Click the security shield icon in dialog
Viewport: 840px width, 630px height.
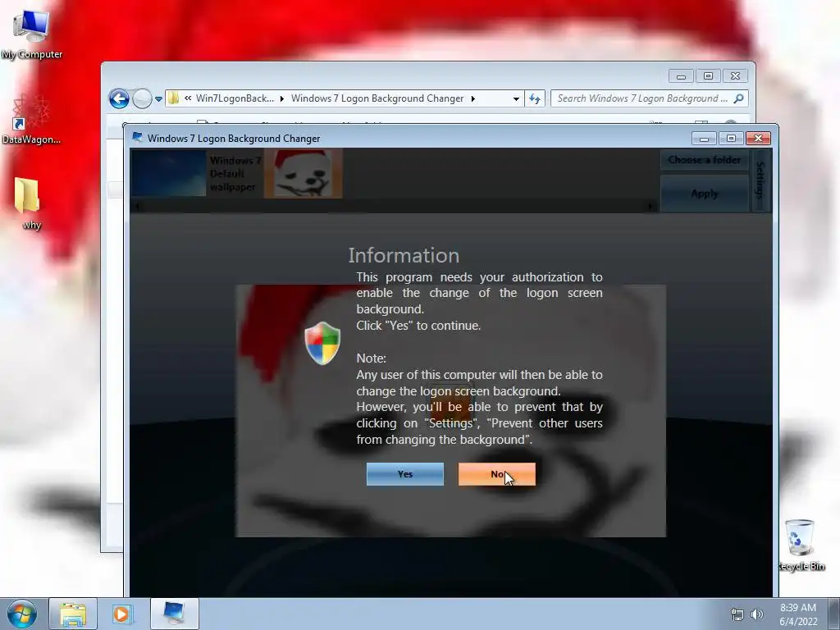(322, 344)
